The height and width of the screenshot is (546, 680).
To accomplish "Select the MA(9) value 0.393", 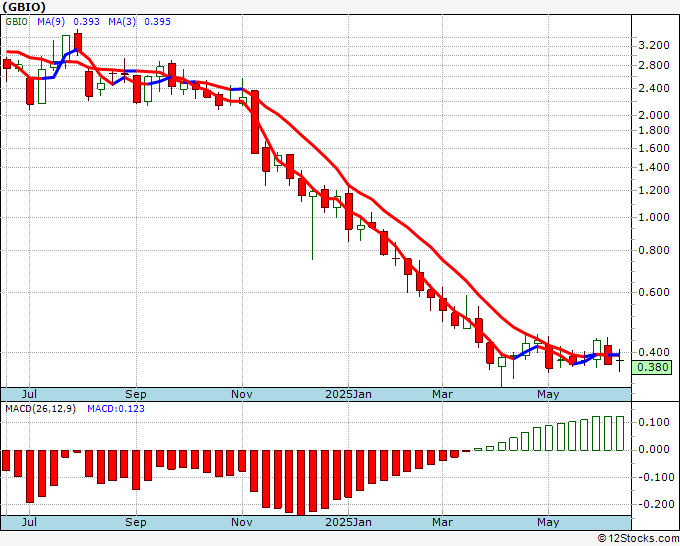I will (x=86, y=22).
